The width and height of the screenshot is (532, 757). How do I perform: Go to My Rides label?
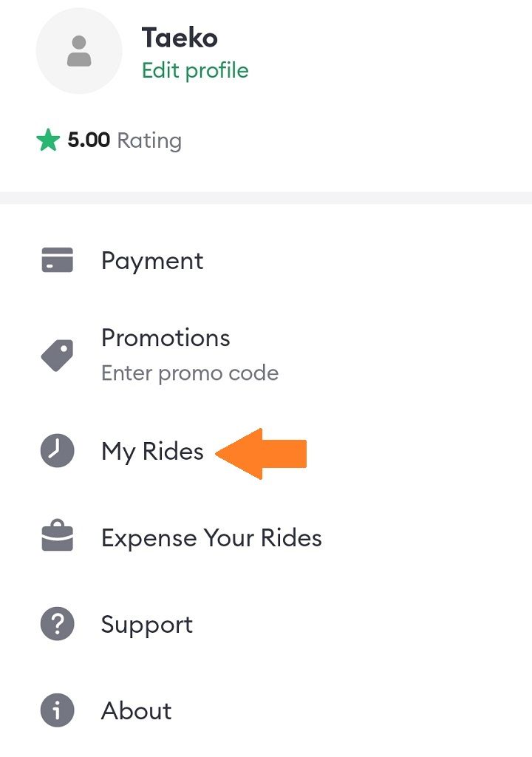coord(152,452)
